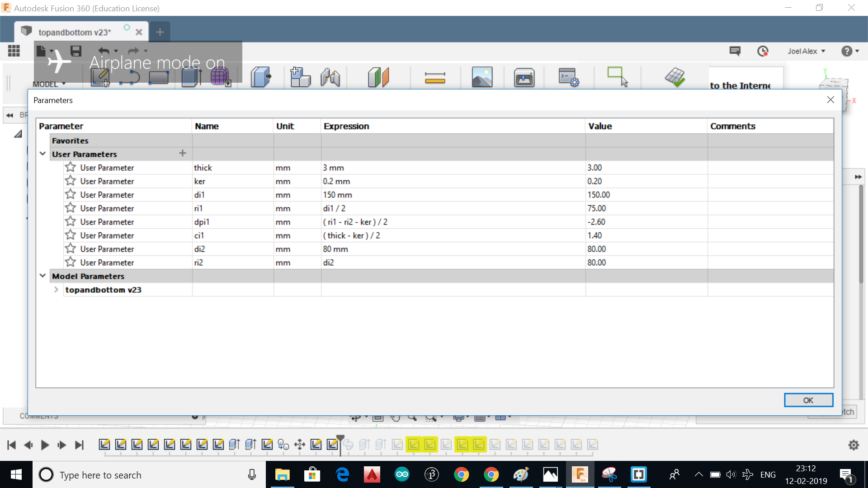Star the ri2 user parameter
Image resolution: width=868 pixels, height=488 pixels.
pos(70,262)
